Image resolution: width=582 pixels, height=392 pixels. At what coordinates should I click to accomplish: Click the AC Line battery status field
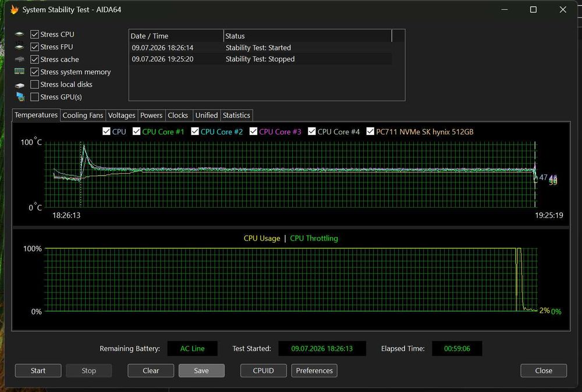tap(192, 348)
